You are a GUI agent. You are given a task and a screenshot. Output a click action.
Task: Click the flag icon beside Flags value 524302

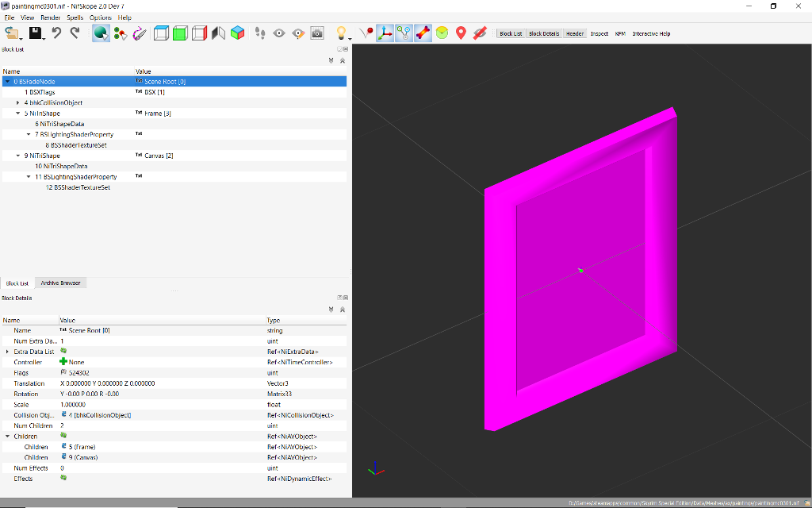(63, 372)
